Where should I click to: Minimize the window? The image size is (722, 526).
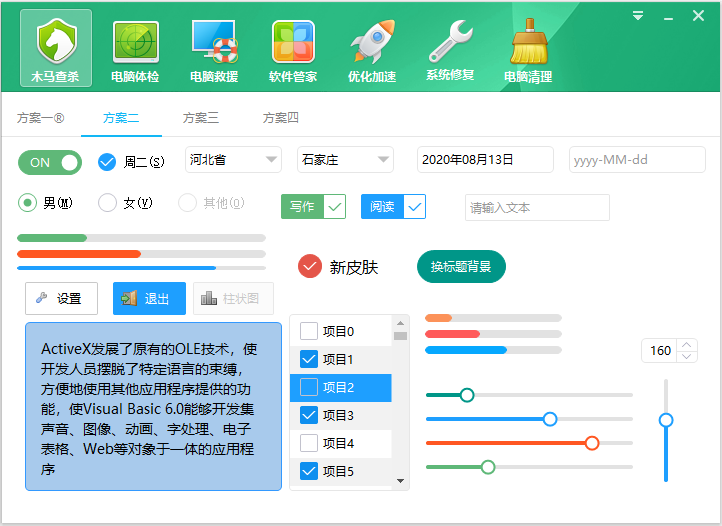coord(668,17)
